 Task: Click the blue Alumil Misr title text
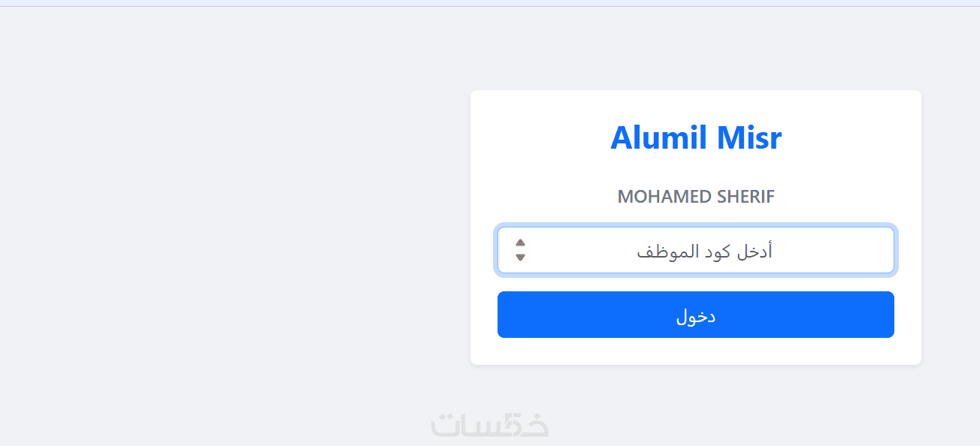(695, 137)
